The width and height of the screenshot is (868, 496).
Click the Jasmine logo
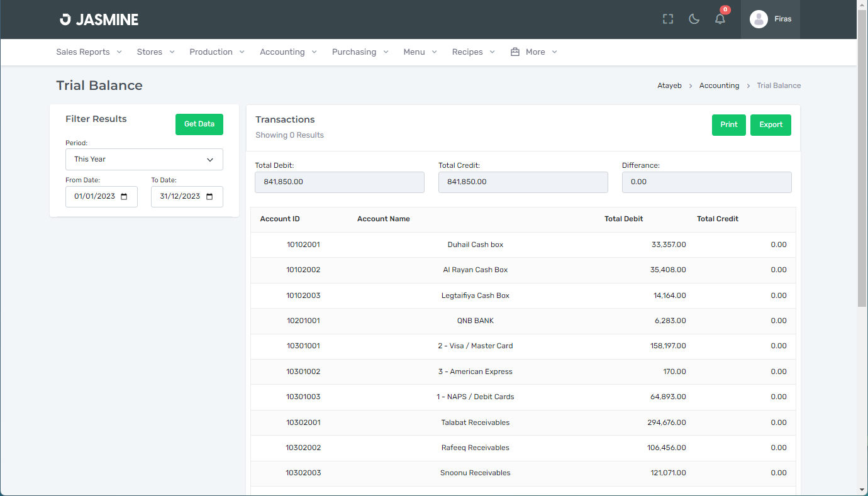(99, 19)
